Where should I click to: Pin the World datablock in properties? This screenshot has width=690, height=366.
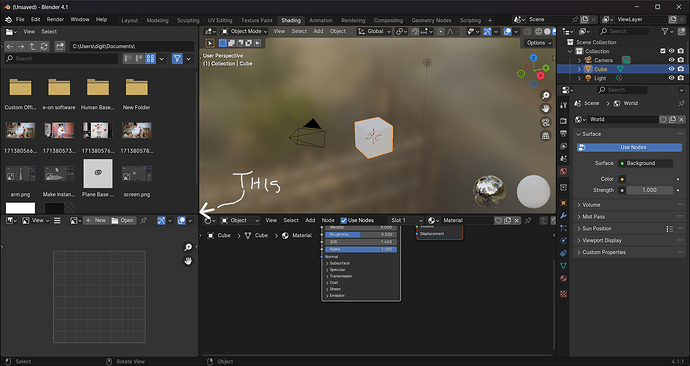tap(681, 103)
